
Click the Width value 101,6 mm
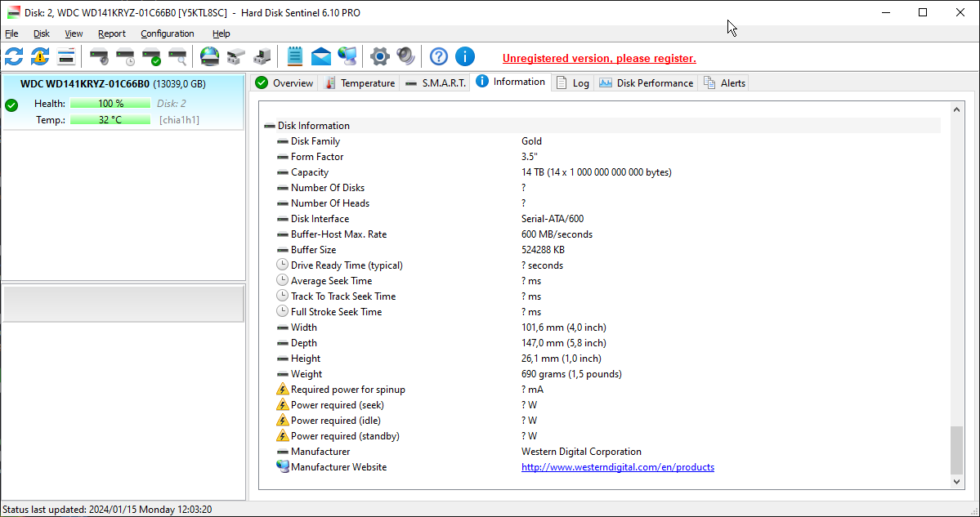click(x=564, y=328)
